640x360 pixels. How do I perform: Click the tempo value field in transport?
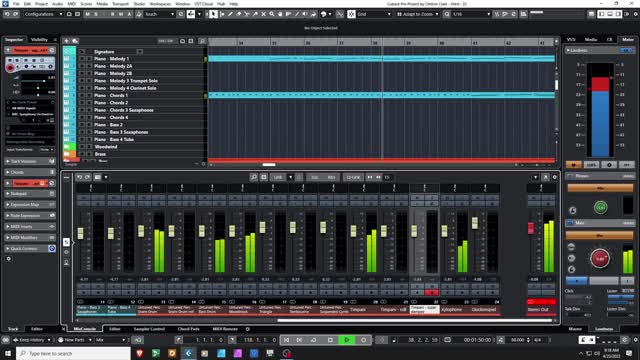point(518,340)
